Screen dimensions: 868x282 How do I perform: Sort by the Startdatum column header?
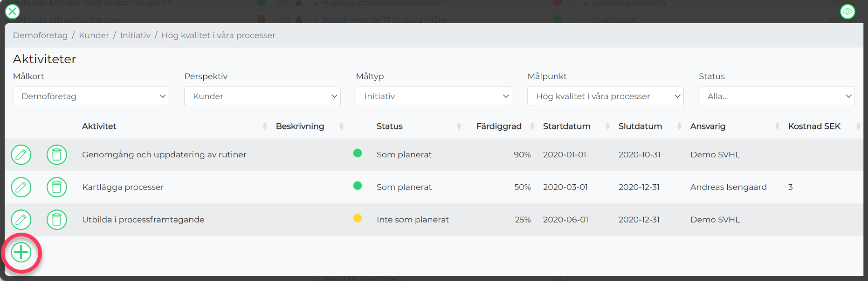567,126
